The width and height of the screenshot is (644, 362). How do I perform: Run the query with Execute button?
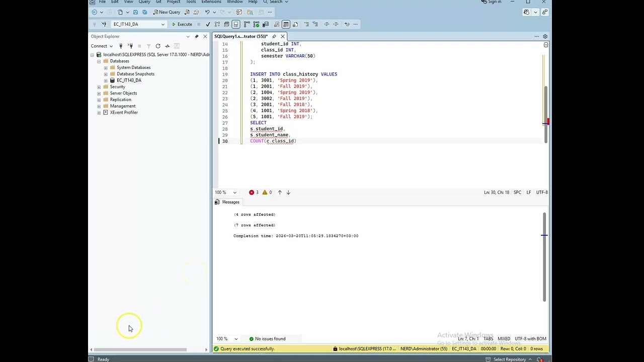[x=182, y=24]
